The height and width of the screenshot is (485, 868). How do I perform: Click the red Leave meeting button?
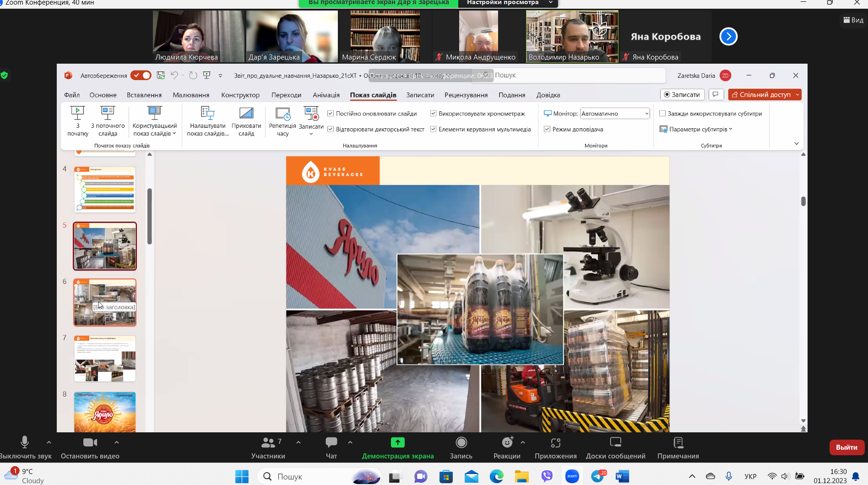846,447
